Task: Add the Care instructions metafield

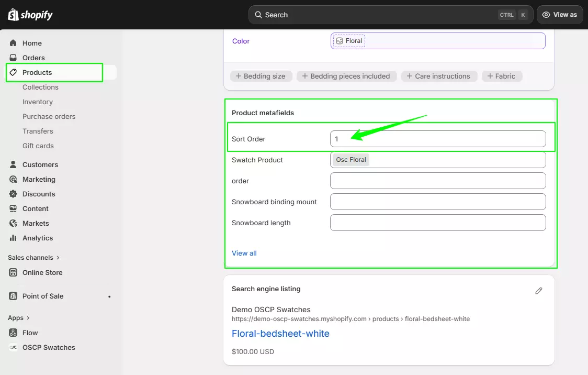Action: click(439, 76)
